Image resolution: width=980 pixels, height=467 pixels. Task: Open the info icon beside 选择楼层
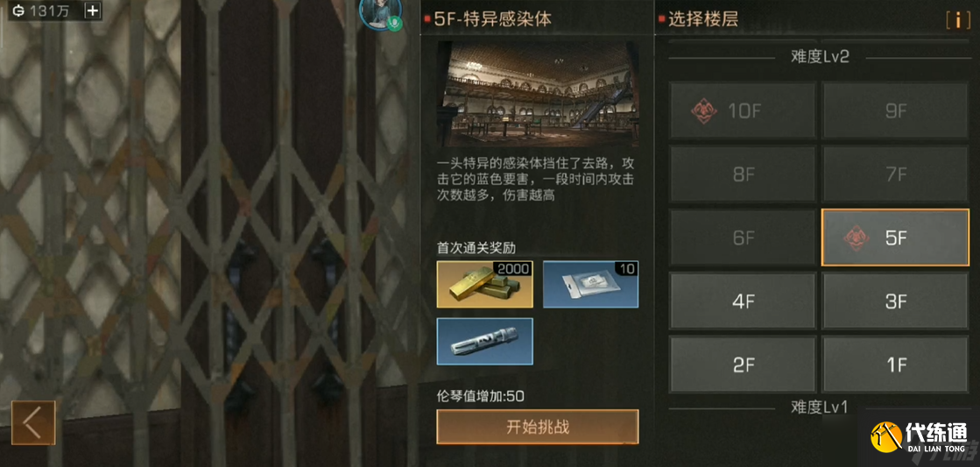click(957, 19)
